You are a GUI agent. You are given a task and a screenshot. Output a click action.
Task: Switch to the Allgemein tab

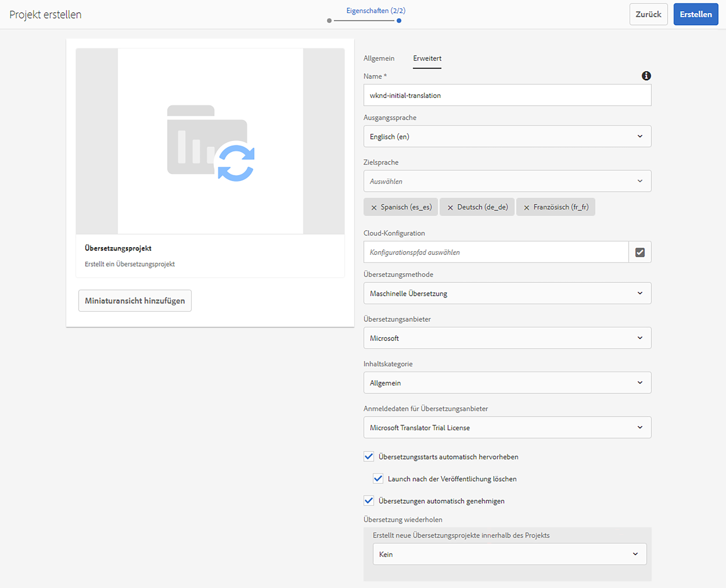[x=379, y=58]
